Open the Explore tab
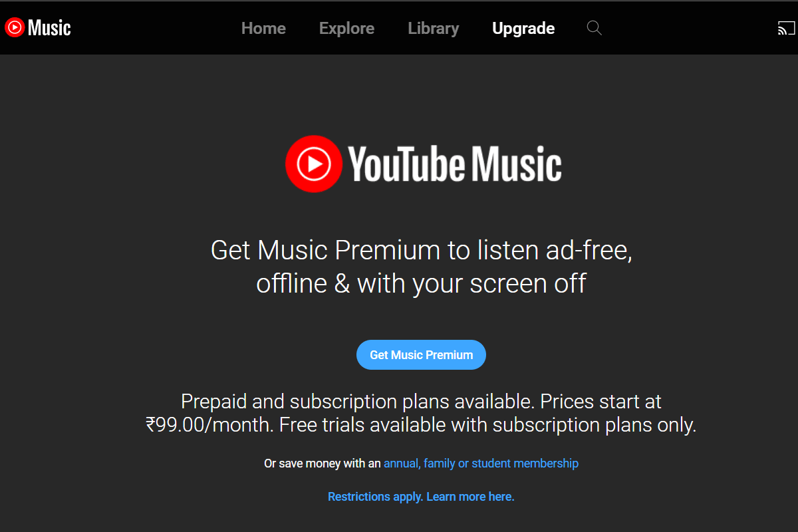798x532 pixels. pos(346,29)
